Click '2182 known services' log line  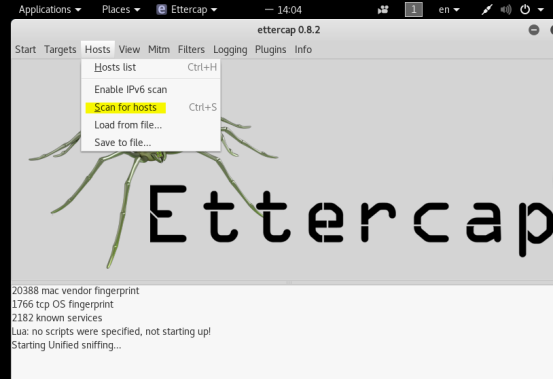click(57, 318)
